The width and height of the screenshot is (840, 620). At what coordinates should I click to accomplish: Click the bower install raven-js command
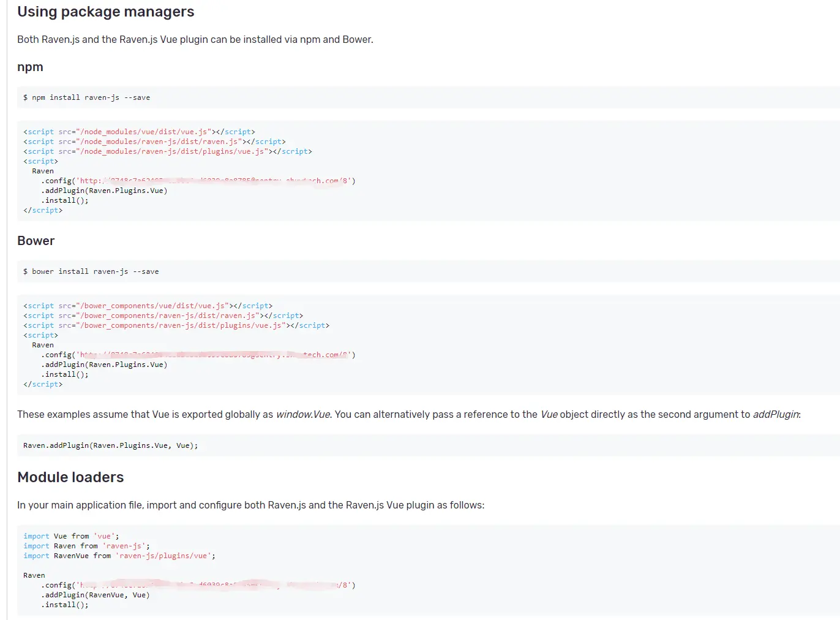click(91, 271)
